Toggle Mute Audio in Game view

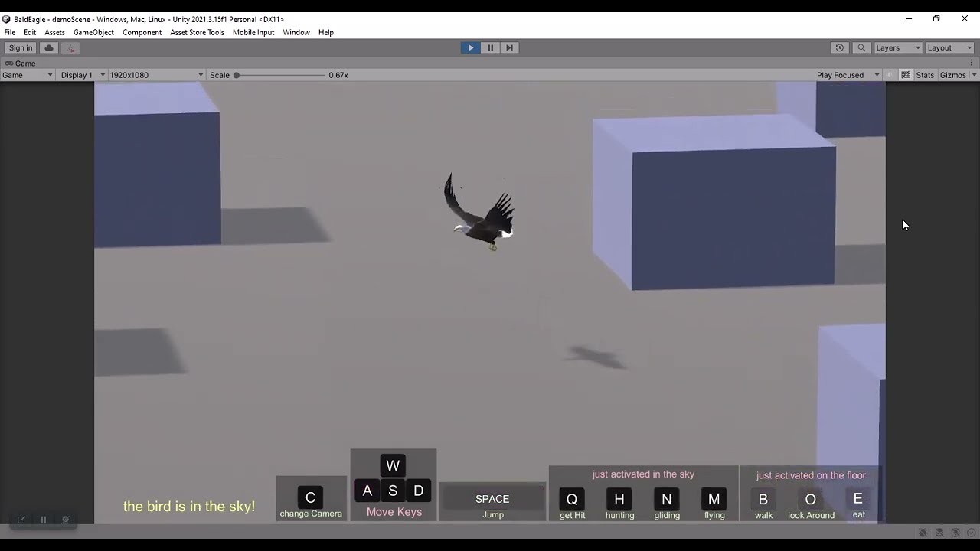890,75
